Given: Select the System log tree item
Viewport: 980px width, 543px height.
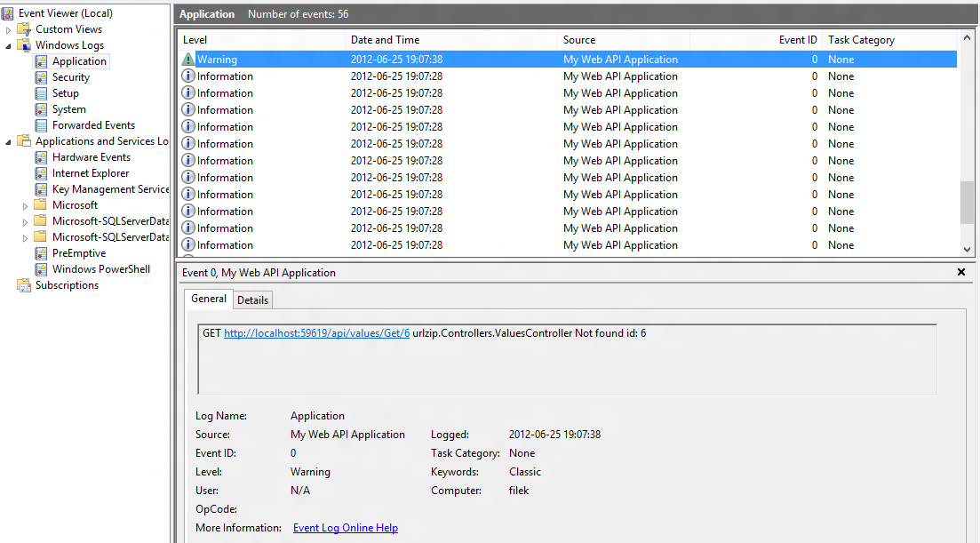Looking at the screenshot, I should (68, 109).
